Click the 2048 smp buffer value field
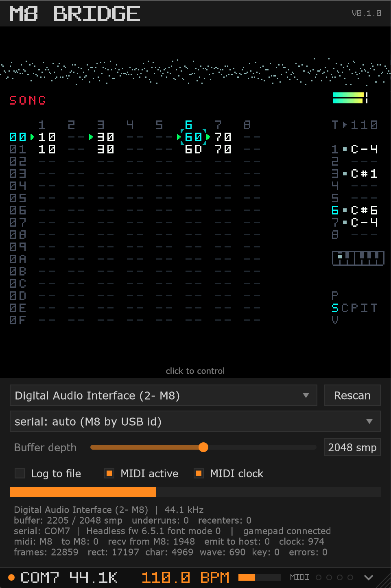 tap(352, 448)
